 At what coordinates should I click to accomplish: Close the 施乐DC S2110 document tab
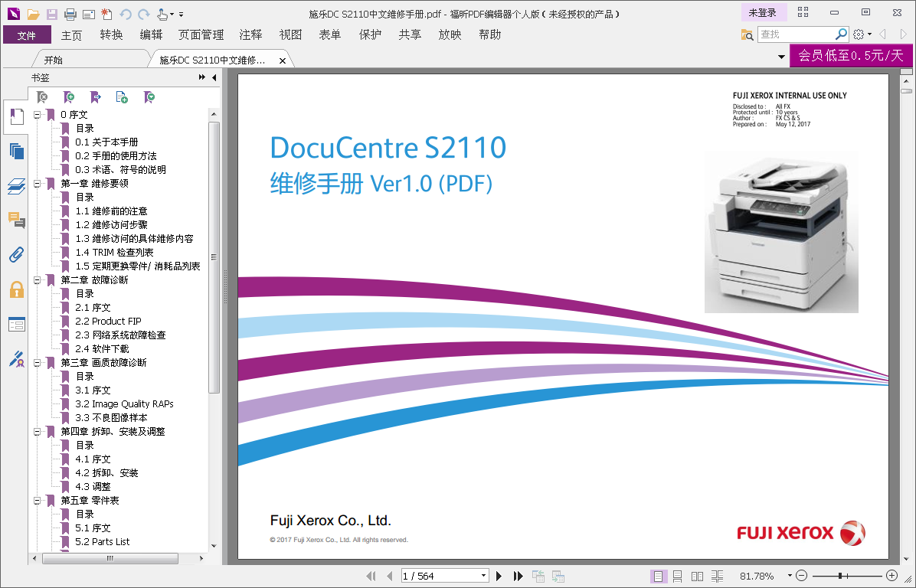pos(283,60)
